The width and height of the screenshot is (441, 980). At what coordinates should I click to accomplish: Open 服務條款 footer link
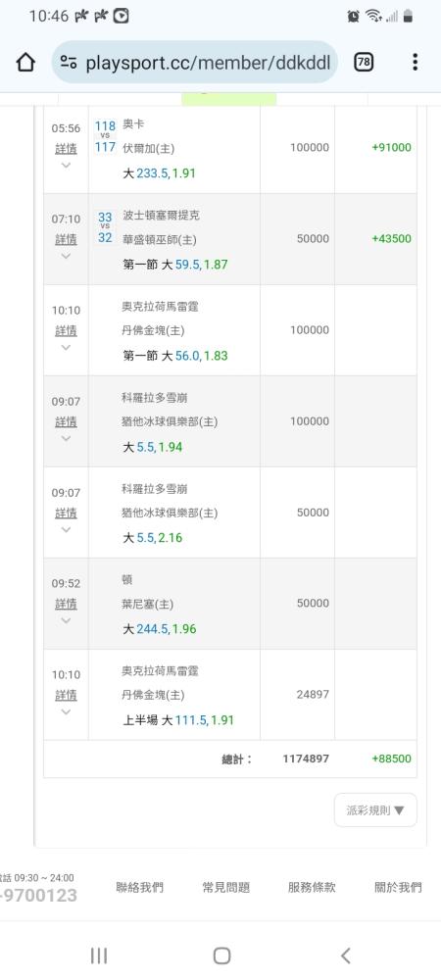coord(312,887)
